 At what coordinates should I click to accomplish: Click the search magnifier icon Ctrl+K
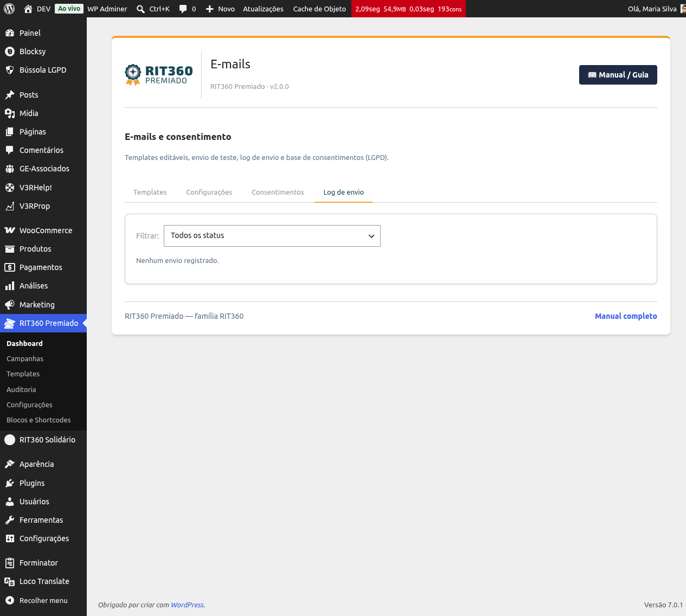click(x=140, y=9)
